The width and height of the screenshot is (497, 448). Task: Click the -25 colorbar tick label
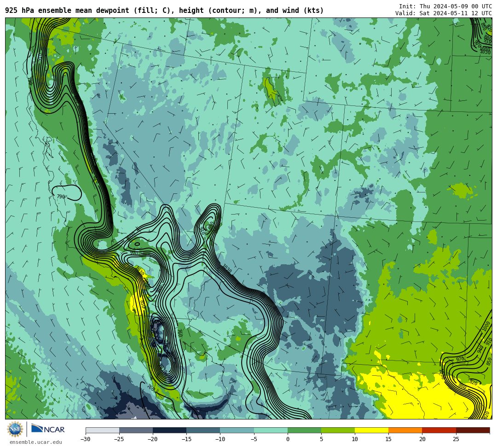[119, 439]
